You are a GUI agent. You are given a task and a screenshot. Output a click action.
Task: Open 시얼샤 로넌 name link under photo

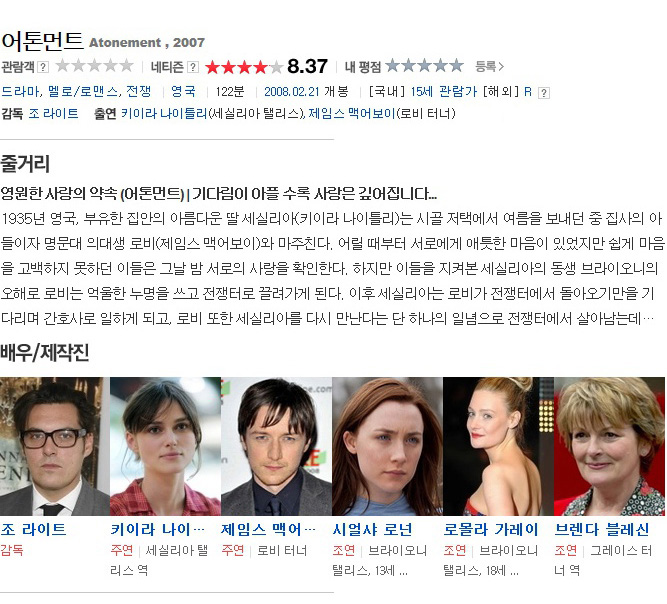coord(373,530)
